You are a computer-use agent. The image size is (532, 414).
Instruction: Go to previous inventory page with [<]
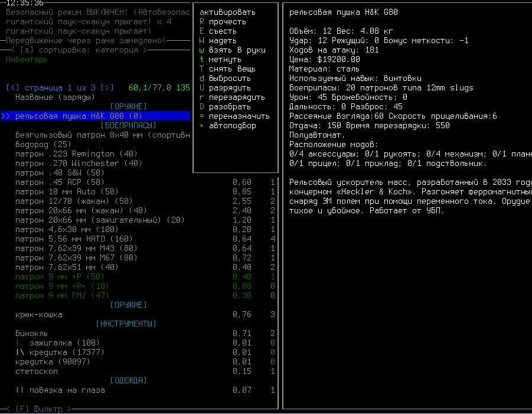click(12, 88)
